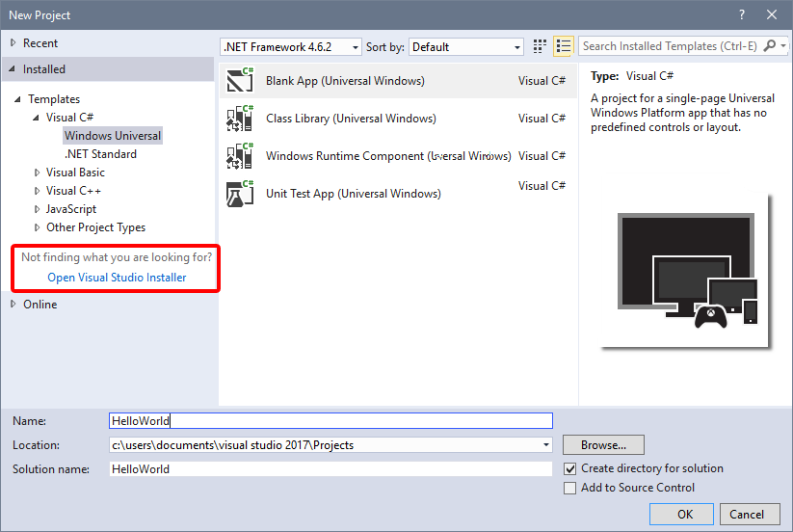Click the Templates label in tree

pyautogui.click(x=54, y=99)
